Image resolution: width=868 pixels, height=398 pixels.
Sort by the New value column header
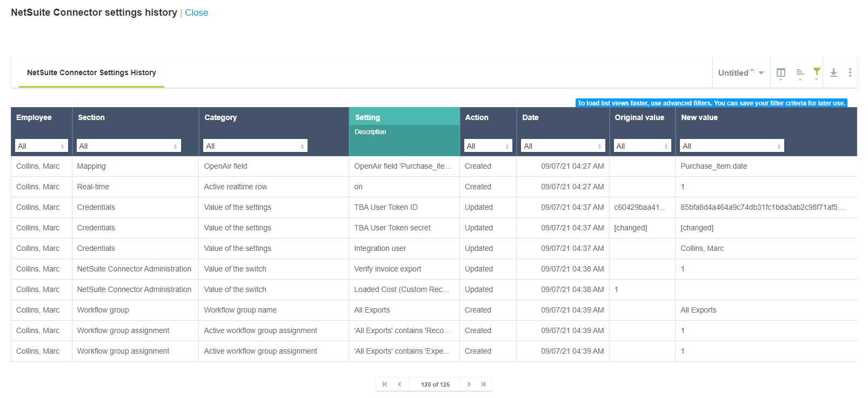699,117
